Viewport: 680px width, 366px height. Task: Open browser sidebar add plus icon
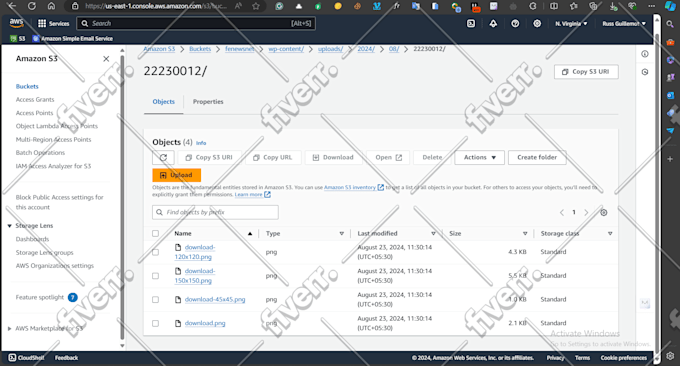[670, 159]
